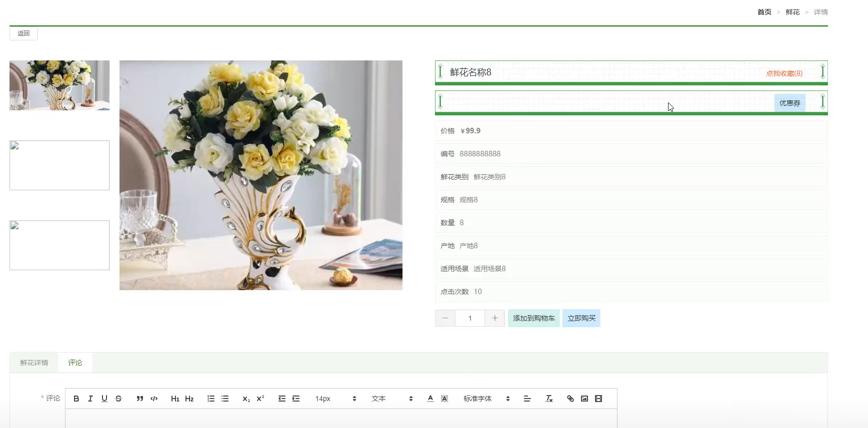
Task: Click the applicable scene value 适用场景8
Action: [489, 269]
